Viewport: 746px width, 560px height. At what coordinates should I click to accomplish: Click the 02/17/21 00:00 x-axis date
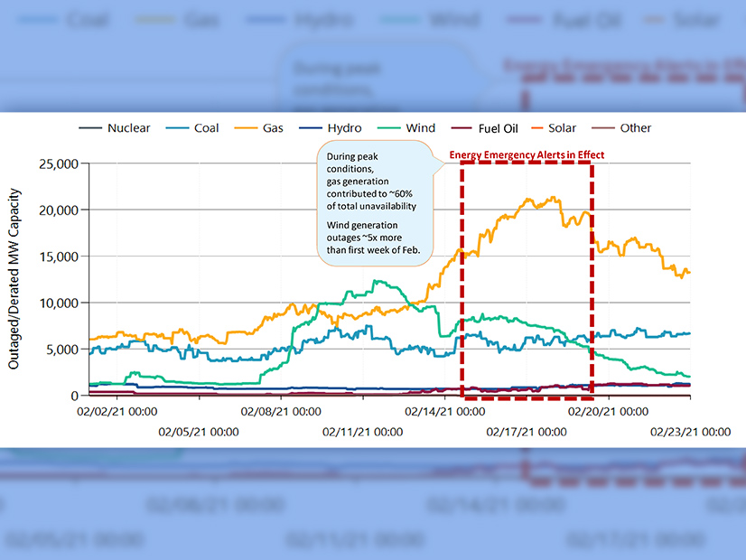527,432
